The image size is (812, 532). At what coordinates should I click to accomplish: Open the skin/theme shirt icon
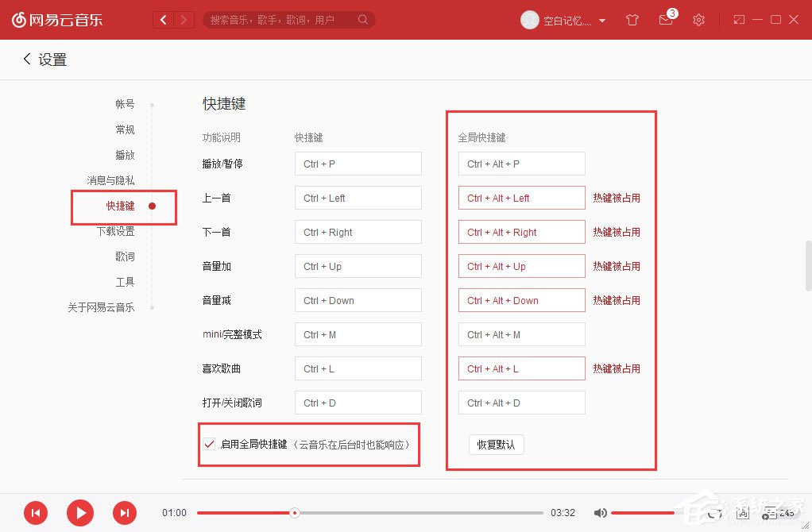coord(632,20)
